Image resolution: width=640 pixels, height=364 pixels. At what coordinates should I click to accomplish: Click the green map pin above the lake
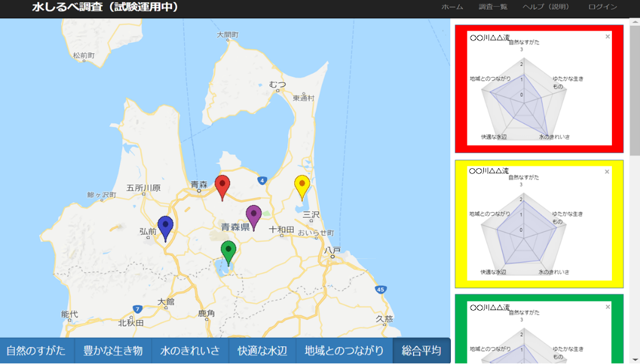(x=228, y=253)
